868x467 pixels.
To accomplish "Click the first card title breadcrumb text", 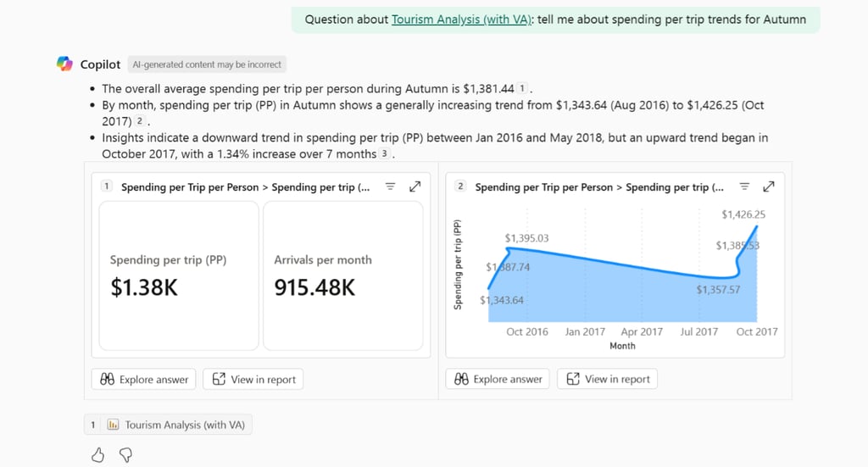I will tap(245, 187).
